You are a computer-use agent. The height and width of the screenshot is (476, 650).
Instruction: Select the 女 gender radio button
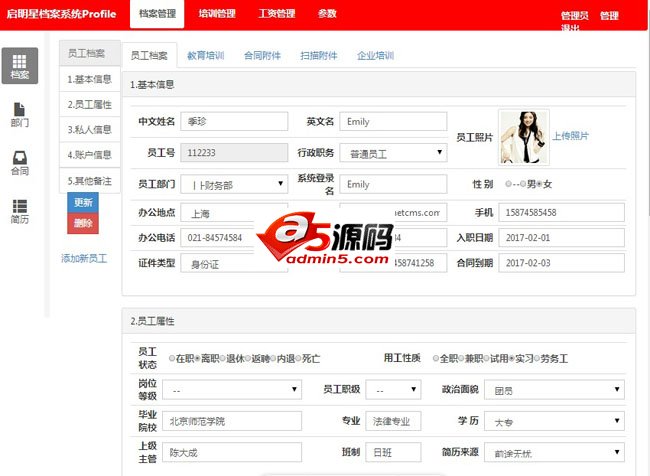pyautogui.click(x=539, y=184)
